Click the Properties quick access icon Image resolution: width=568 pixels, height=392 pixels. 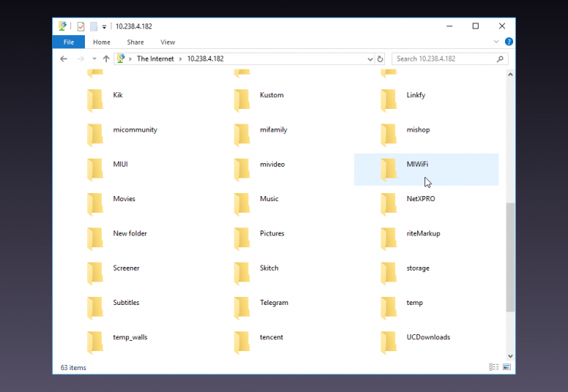click(x=81, y=26)
